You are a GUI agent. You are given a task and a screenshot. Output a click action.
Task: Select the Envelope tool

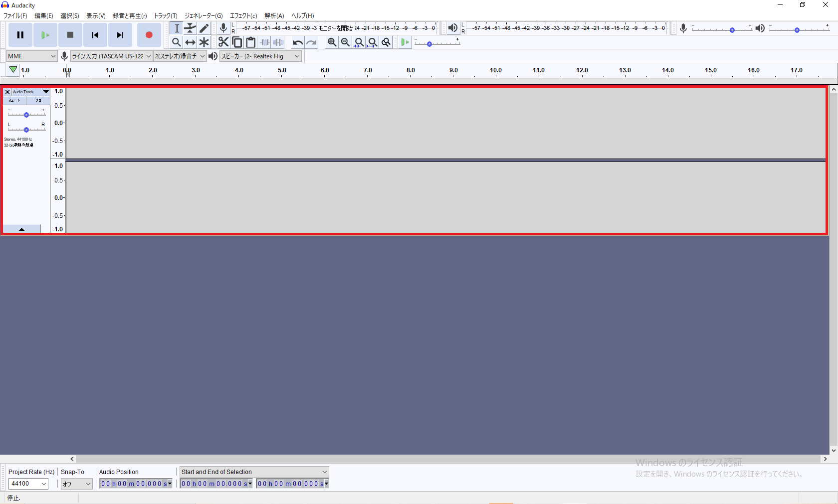[190, 28]
